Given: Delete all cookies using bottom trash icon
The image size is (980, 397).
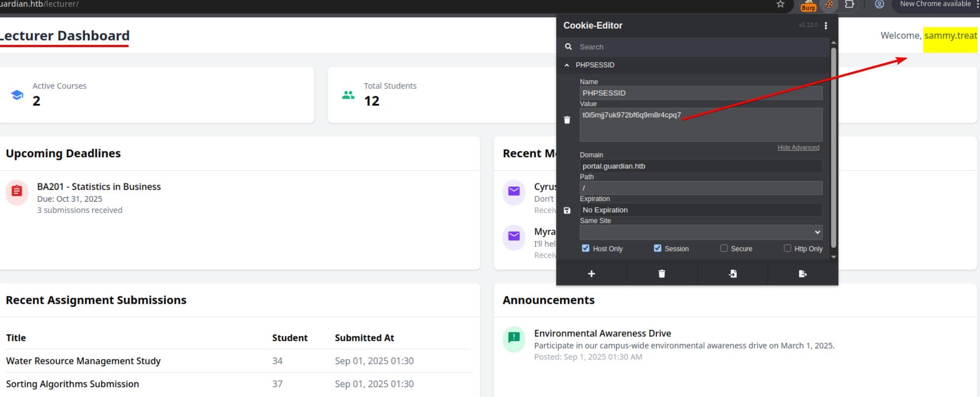Looking at the screenshot, I should [662, 274].
